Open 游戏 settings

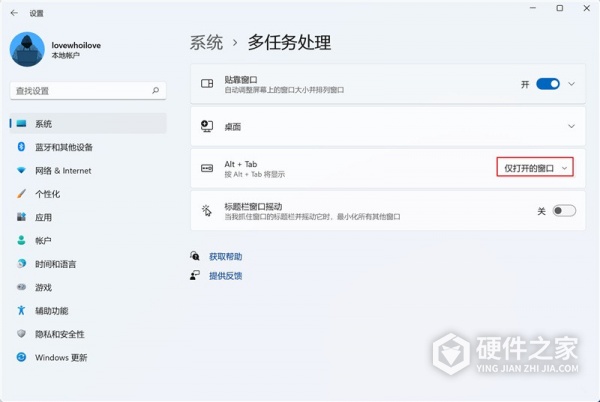88,287
